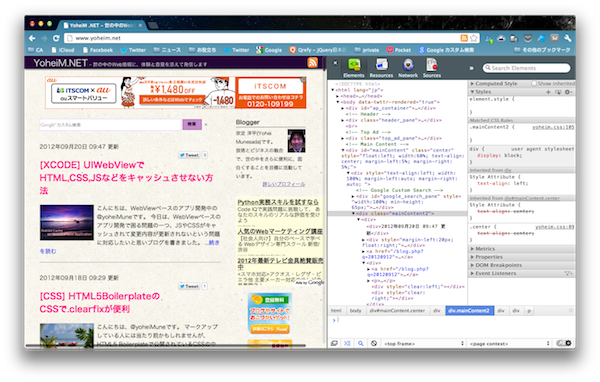Expand the ap_container div node

[342, 108]
